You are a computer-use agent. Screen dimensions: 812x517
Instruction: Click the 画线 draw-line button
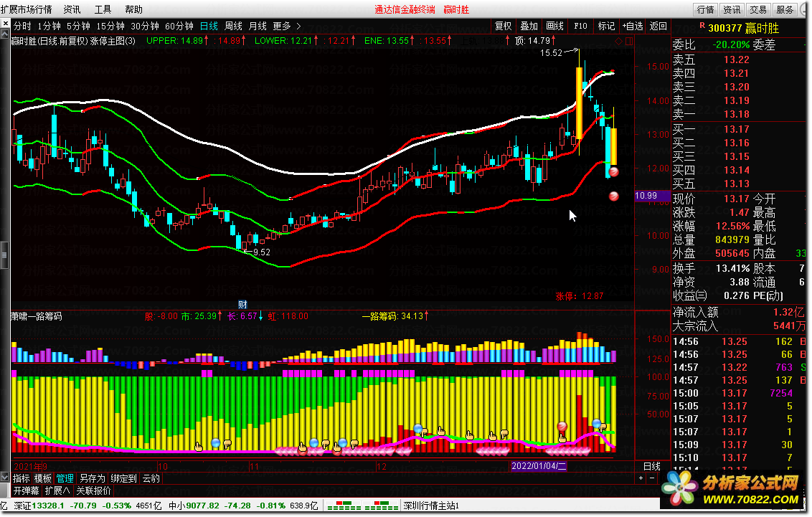[554, 26]
